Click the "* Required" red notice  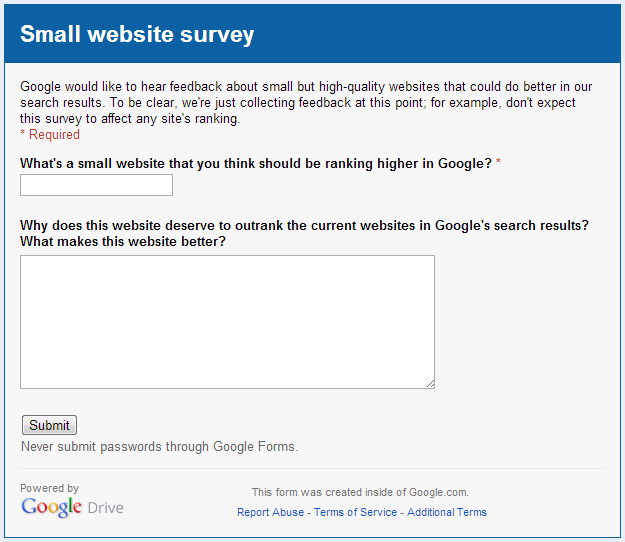(x=50, y=134)
